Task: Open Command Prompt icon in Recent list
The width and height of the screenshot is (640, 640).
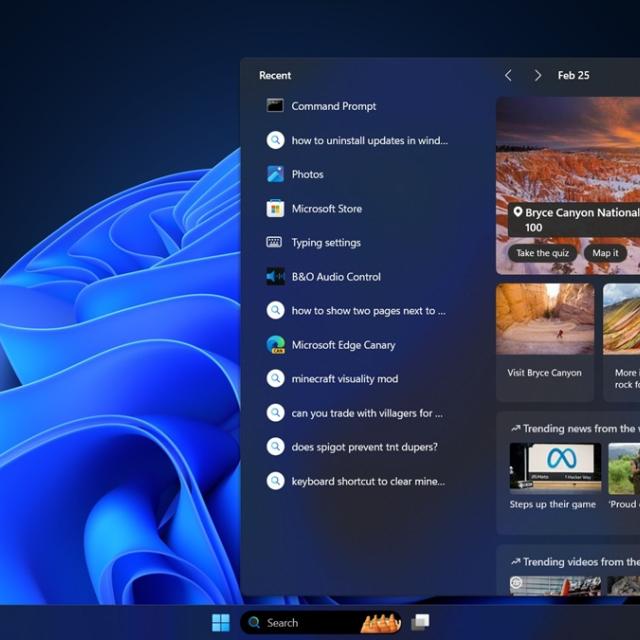Action: tap(275, 105)
